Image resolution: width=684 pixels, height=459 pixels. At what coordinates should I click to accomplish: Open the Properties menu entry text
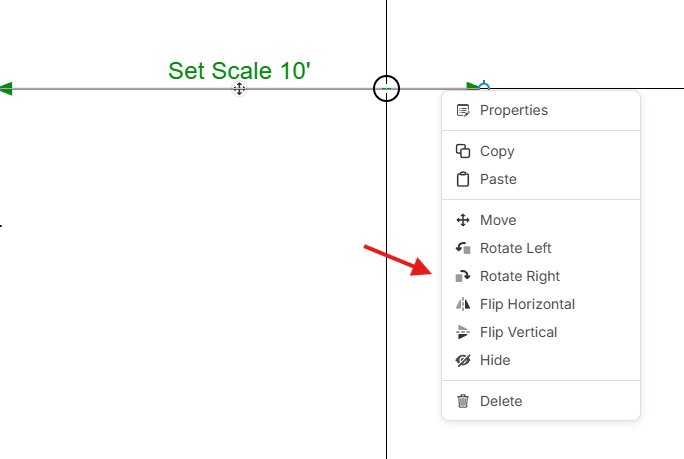[x=514, y=110]
